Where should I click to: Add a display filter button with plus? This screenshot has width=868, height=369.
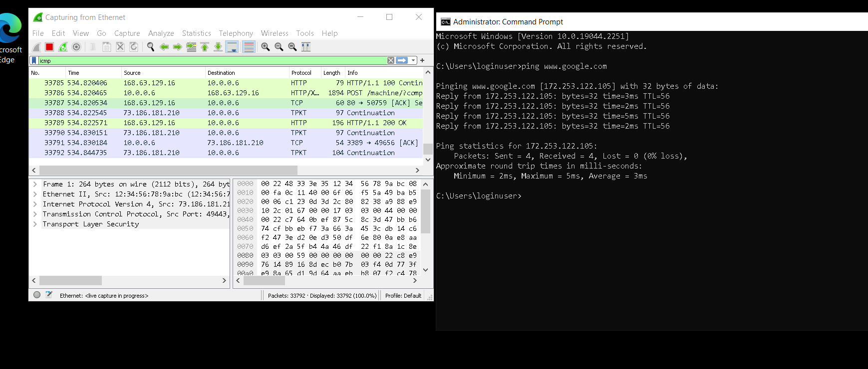coord(422,60)
